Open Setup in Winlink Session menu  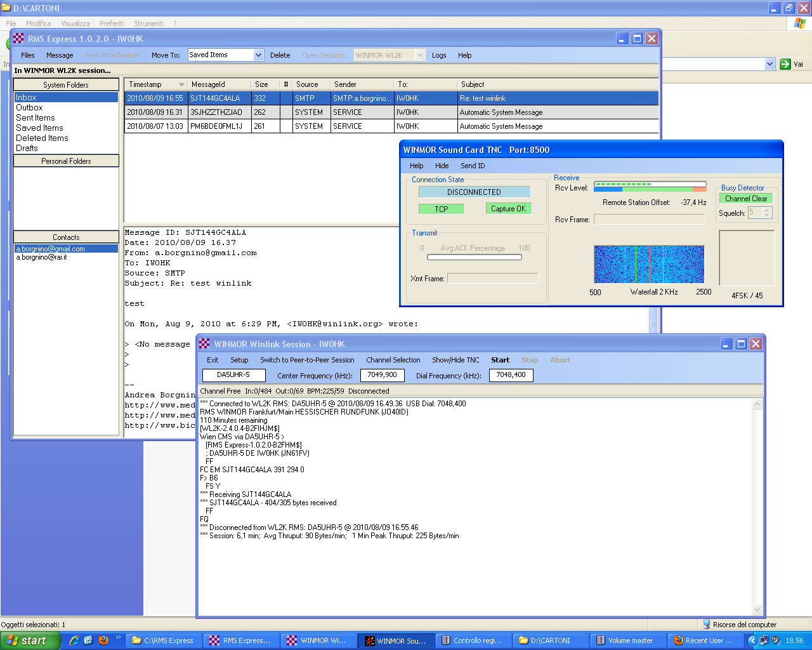tap(239, 360)
